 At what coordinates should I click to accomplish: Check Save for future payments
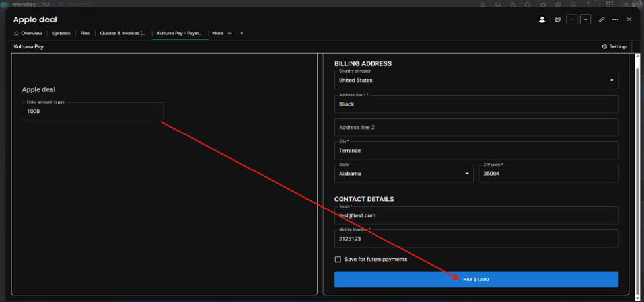pos(338,259)
